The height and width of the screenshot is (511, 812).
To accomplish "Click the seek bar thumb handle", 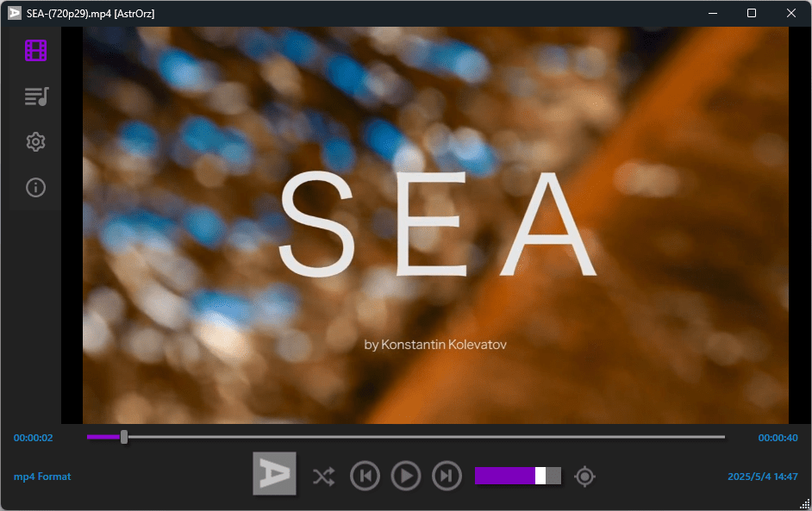I will [x=124, y=437].
